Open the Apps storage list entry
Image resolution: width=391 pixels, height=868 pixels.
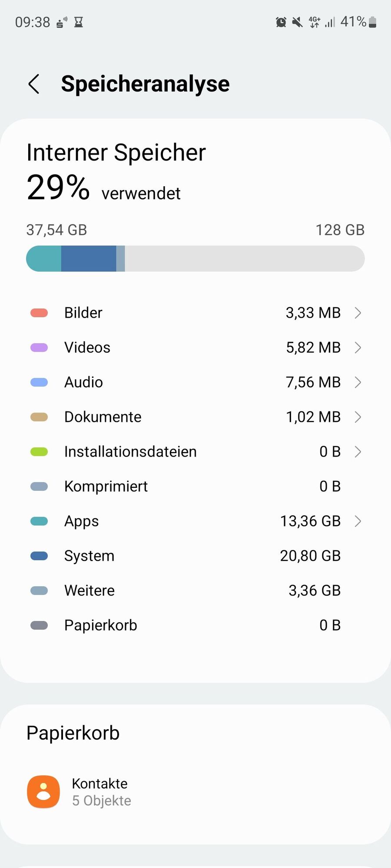tap(195, 521)
